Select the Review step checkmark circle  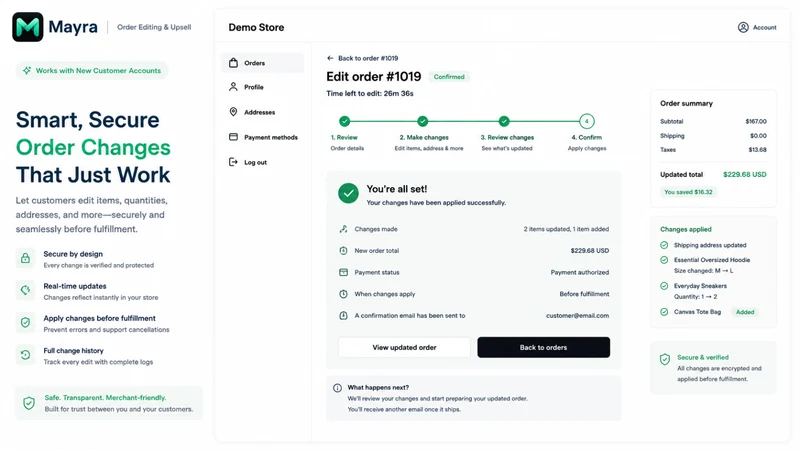click(x=345, y=121)
